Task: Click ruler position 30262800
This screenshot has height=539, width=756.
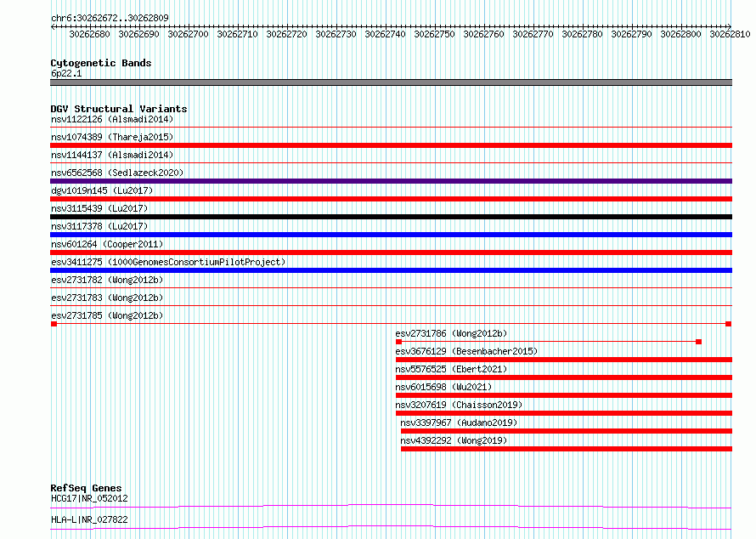Action: (x=680, y=34)
